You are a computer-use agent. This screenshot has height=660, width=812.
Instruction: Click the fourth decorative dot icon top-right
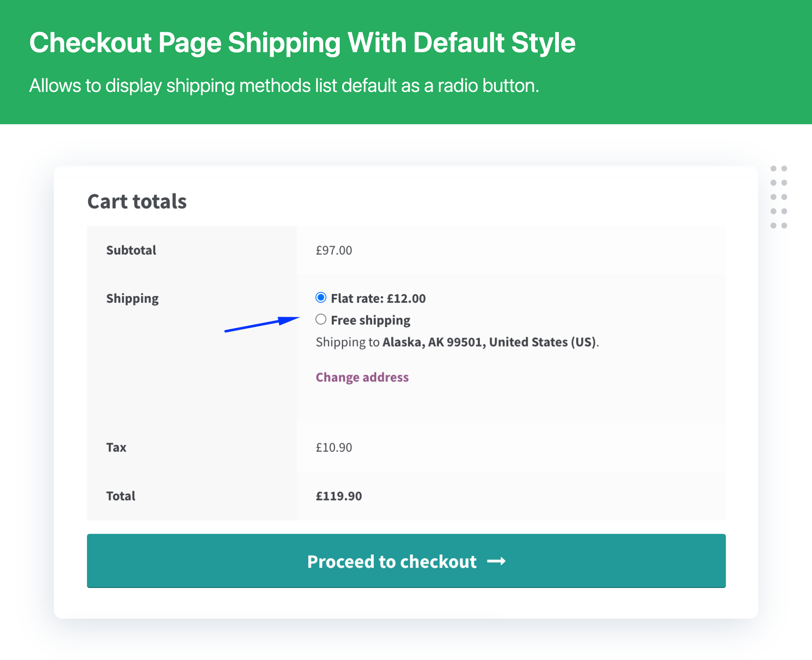(784, 183)
